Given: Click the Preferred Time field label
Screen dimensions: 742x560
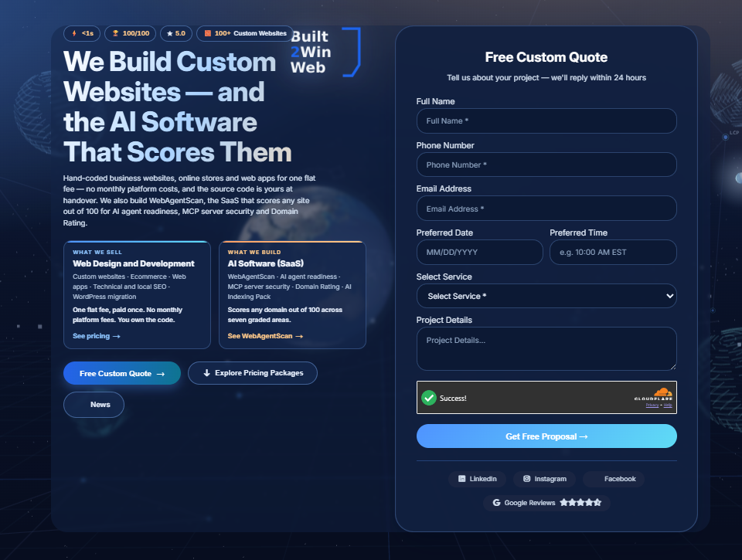Looking at the screenshot, I should click(578, 232).
